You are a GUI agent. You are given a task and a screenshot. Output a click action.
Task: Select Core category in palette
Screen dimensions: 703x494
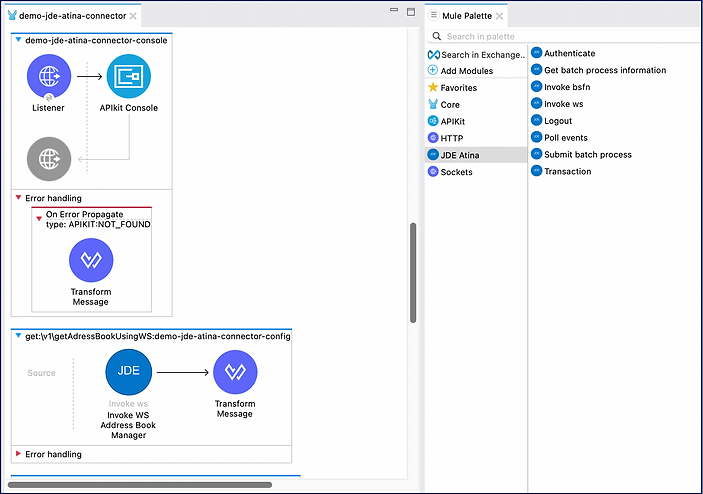450,104
